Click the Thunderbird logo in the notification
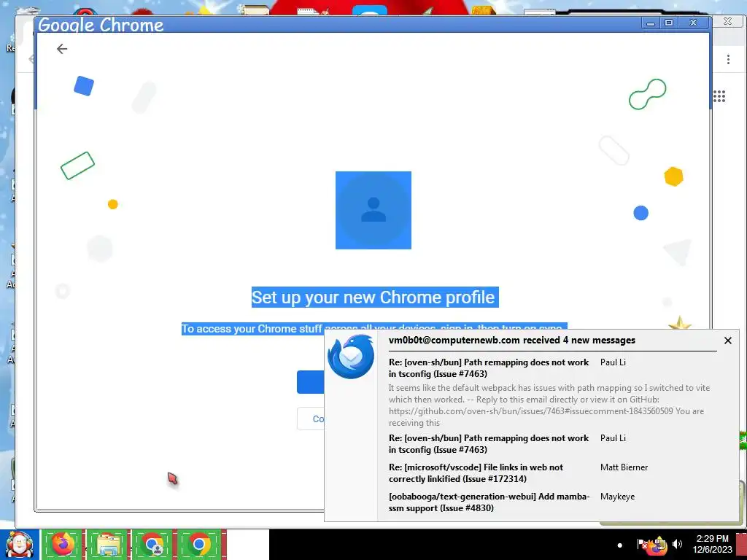 point(351,356)
